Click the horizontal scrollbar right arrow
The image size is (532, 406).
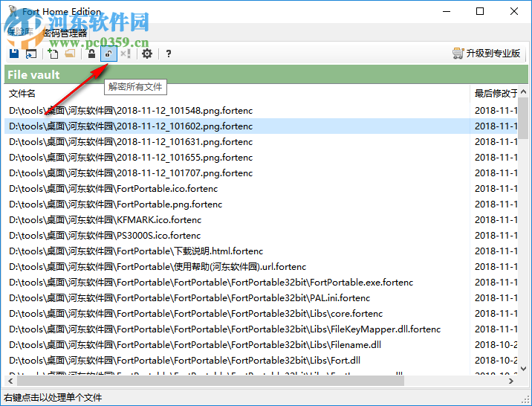point(511,381)
